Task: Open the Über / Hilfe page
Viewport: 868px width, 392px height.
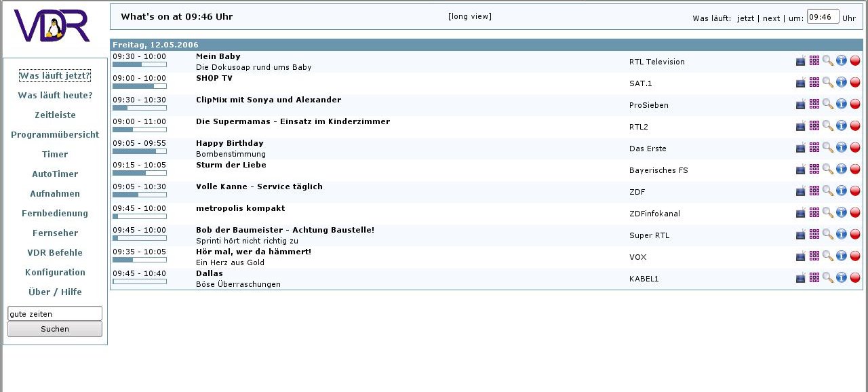Action: pyautogui.click(x=55, y=292)
